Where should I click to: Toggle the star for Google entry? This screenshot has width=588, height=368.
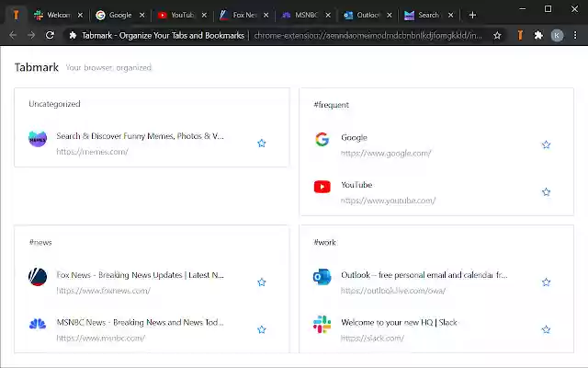546,144
